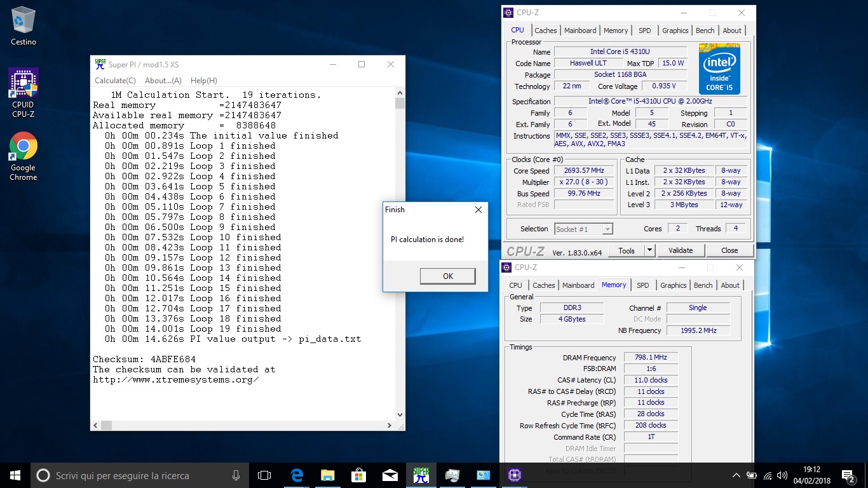Screen dimensions: 868x488
Task: Click Super PI vertical scrollbar down arrow
Action: (400, 415)
